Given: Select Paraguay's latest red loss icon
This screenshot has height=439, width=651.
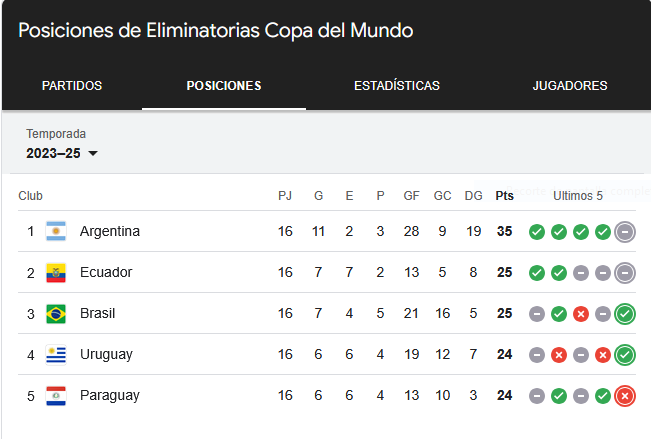Looking at the screenshot, I should click(x=625, y=396).
